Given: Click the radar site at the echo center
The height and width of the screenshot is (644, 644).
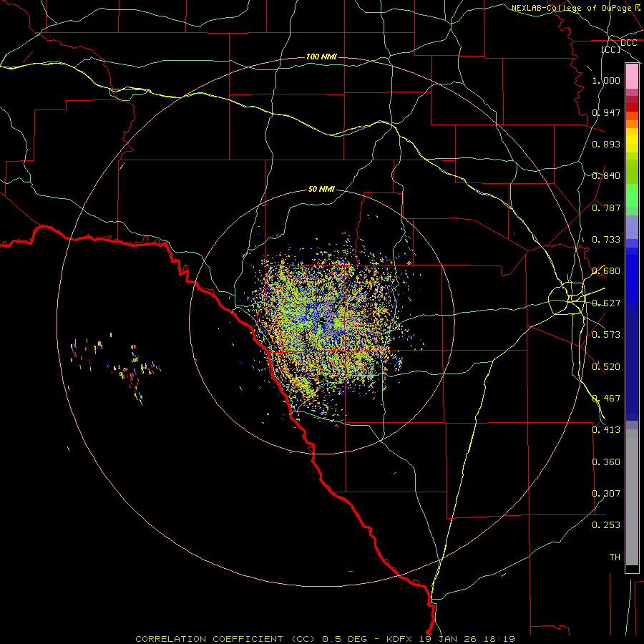Looking at the screenshot, I should click(323, 321).
